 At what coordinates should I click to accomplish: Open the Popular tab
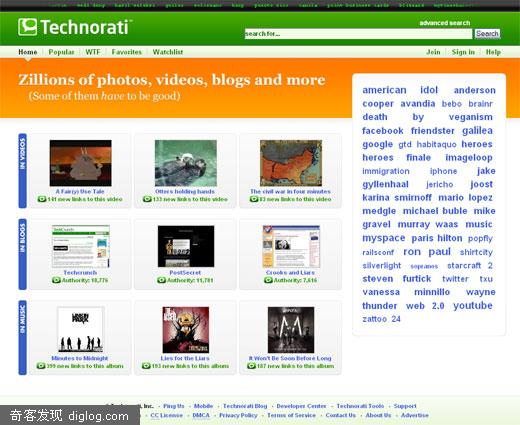(x=61, y=52)
